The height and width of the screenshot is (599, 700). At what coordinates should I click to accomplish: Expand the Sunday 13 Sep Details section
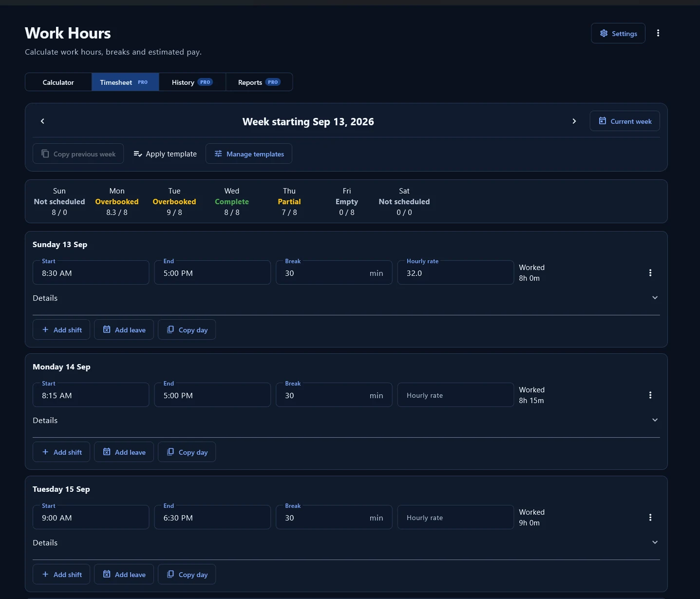pos(346,298)
